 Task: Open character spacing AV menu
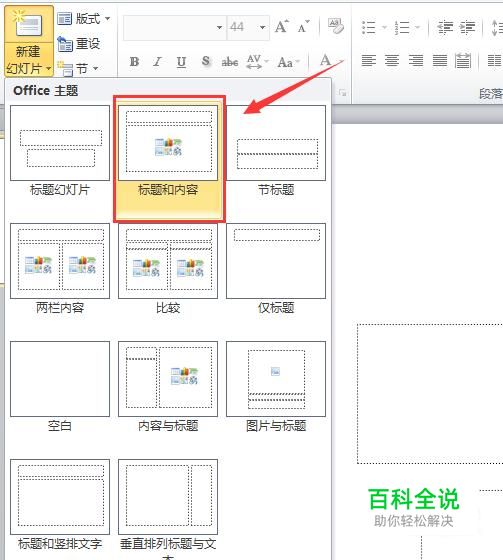coord(257,62)
